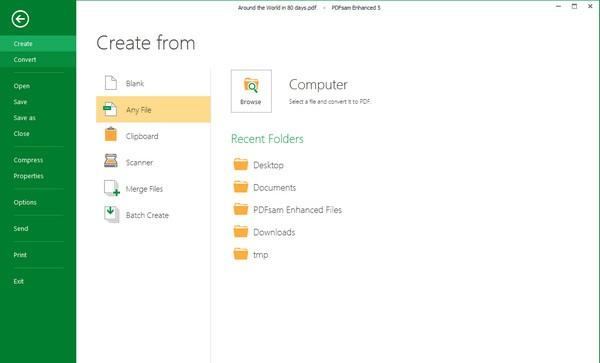Click the 'Documents' folder name
Screen dimensions: 600x363
275,187
